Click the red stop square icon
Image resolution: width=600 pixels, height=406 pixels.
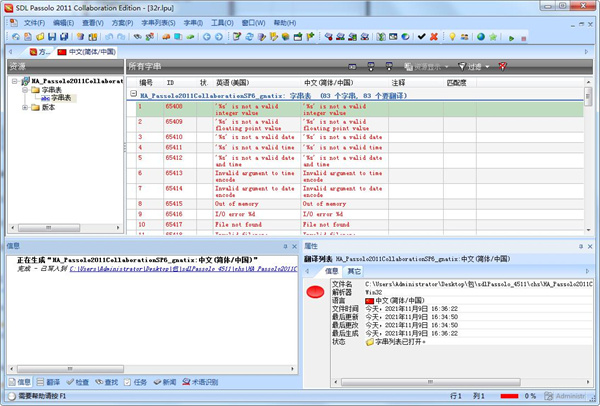coord(523,38)
